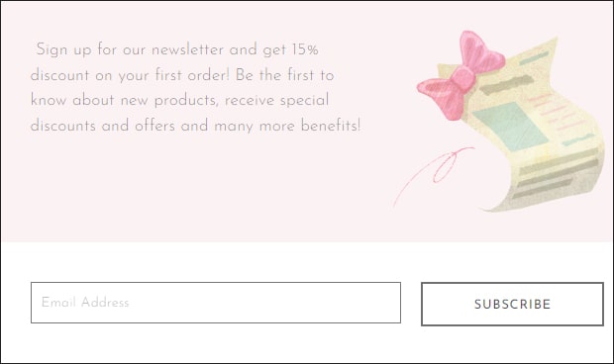Viewport: 614px width, 364px height.
Task: Click the "Be the first to" phrase
Action: point(284,74)
